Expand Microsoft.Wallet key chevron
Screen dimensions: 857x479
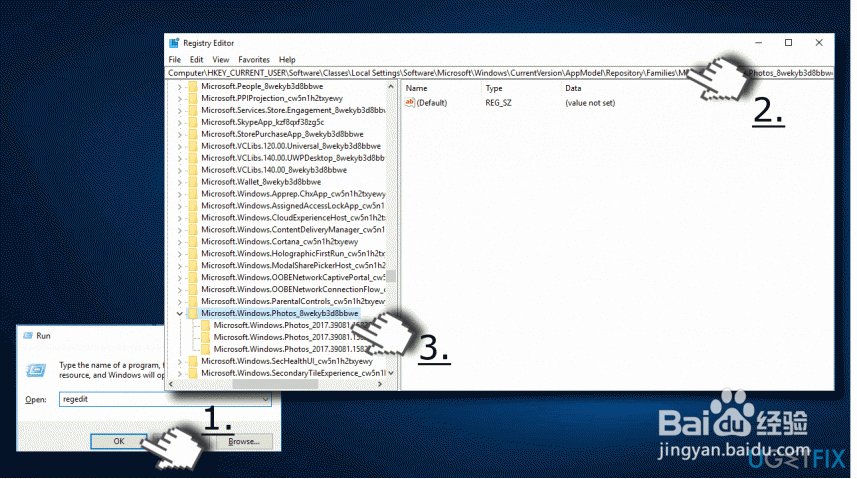[x=179, y=182]
